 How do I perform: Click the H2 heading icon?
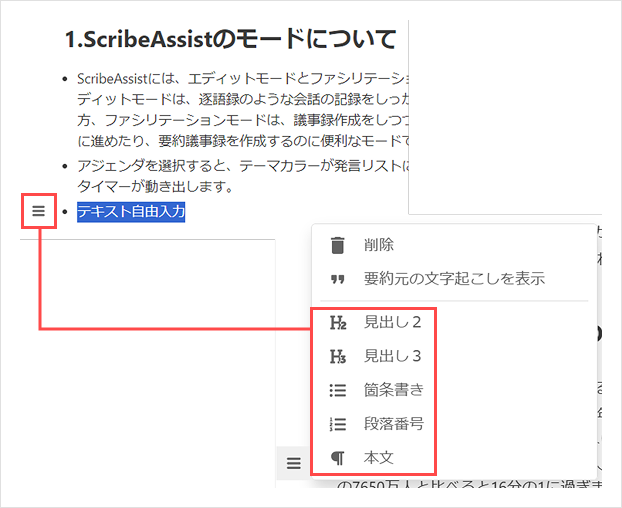pos(338,323)
